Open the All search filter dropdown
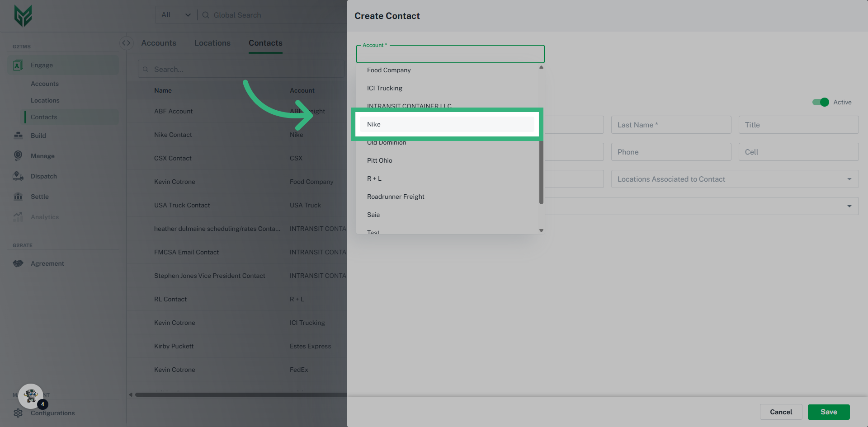Image resolution: width=868 pixels, height=427 pixels. tap(175, 14)
